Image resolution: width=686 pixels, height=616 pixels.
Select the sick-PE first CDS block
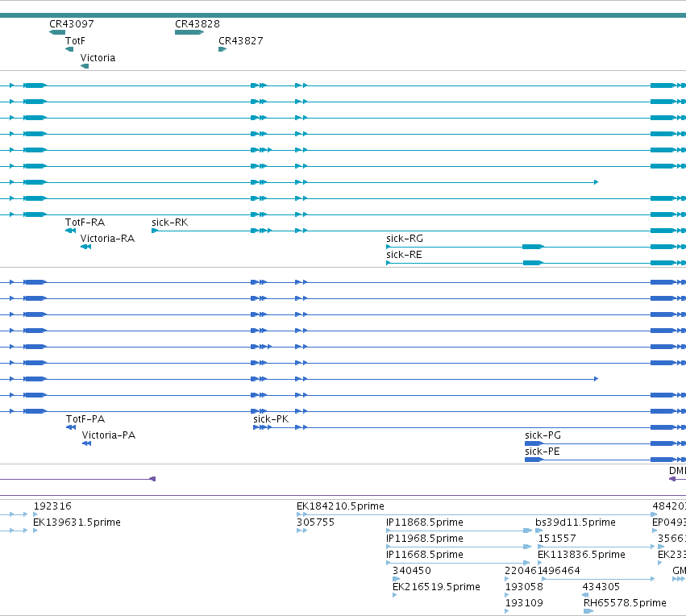pos(534,460)
